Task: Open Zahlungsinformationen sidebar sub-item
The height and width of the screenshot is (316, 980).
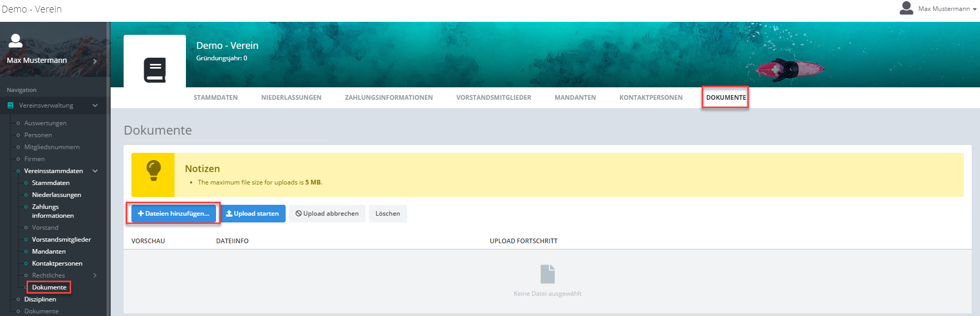Action: (53, 211)
